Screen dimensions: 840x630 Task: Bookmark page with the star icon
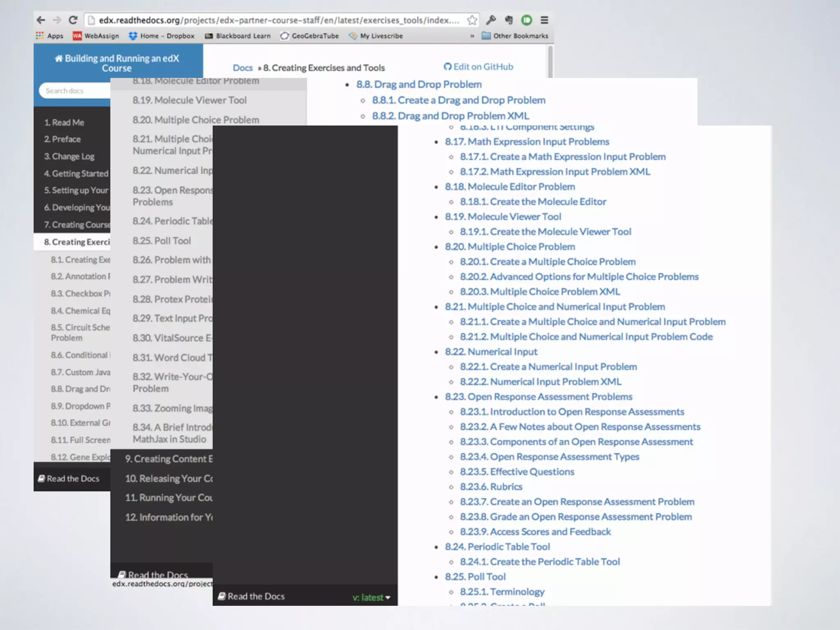pos(472,20)
